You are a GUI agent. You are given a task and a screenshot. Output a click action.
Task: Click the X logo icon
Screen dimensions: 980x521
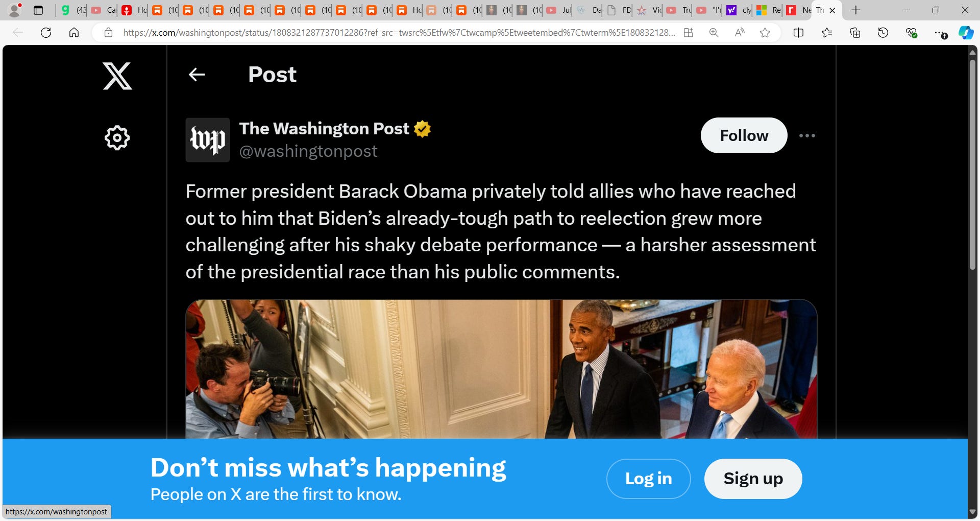coord(117,76)
